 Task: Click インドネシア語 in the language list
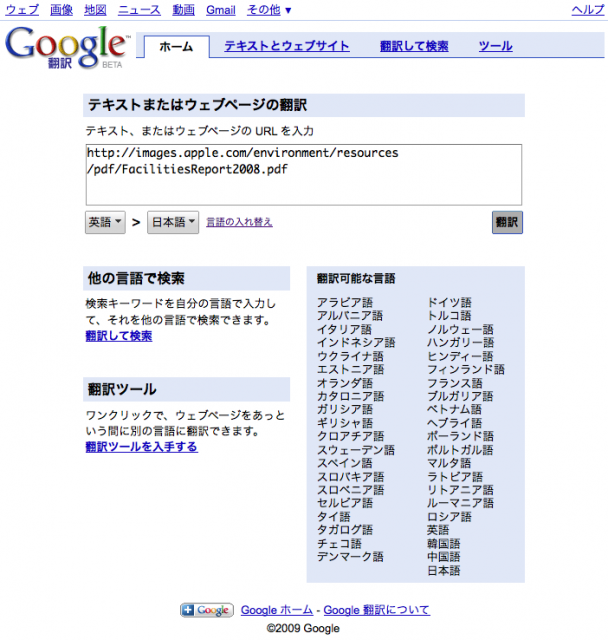click(x=356, y=342)
